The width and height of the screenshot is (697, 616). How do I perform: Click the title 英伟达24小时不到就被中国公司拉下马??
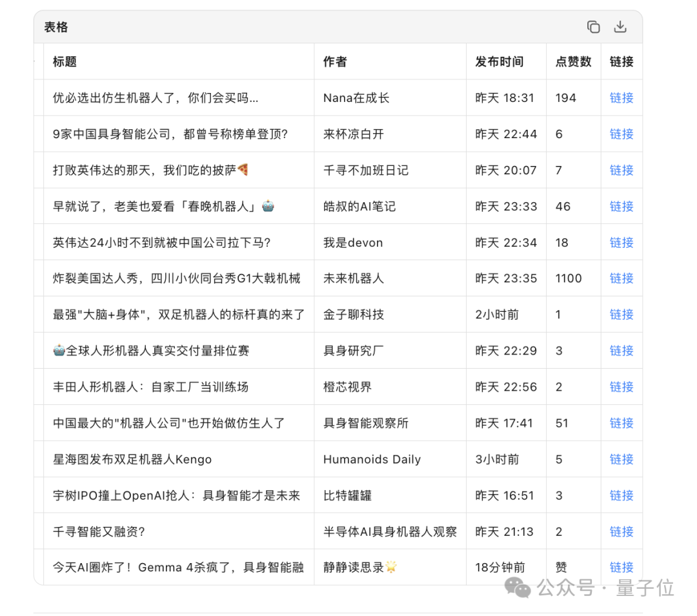162,242
